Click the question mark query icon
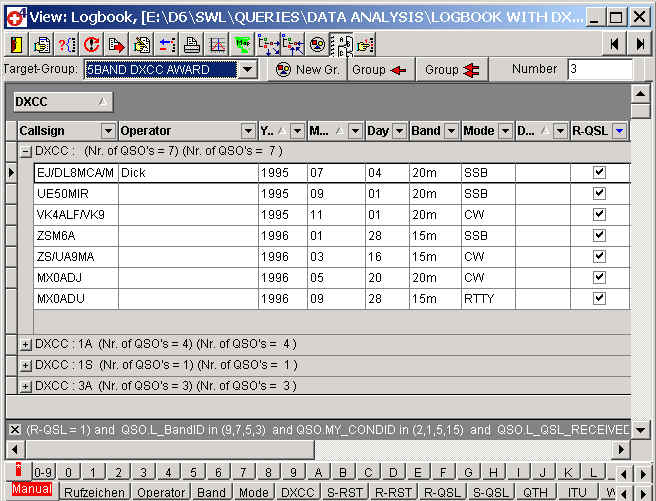 click(x=67, y=44)
